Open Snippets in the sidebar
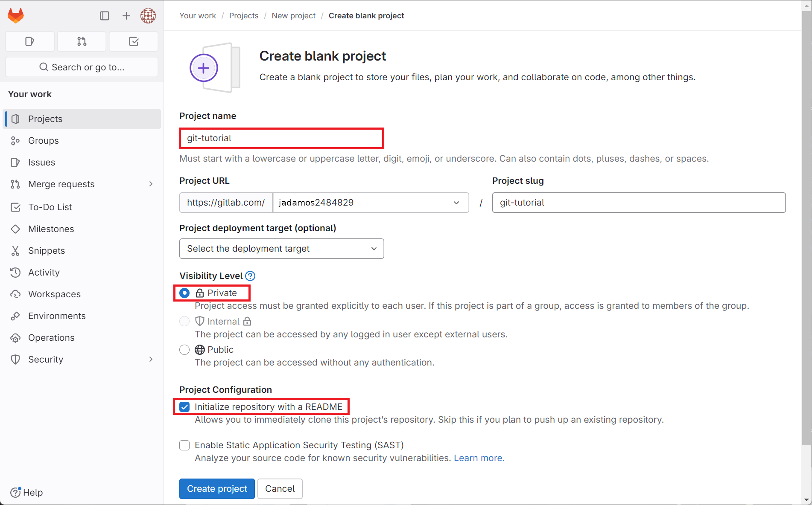 point(82,251)
